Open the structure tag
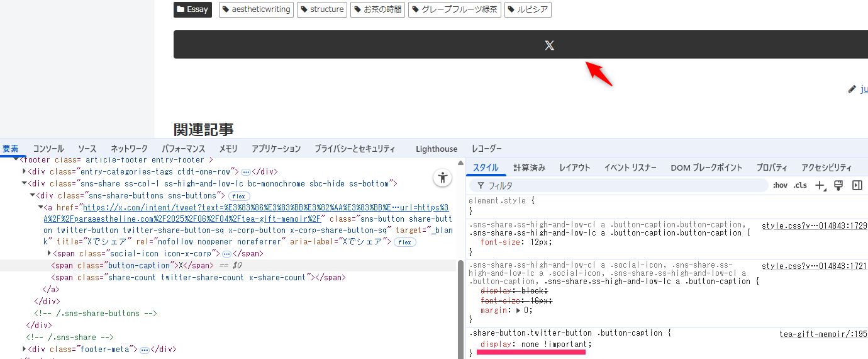The height and width of the screenshot is (359, 868). coord(322,9)
